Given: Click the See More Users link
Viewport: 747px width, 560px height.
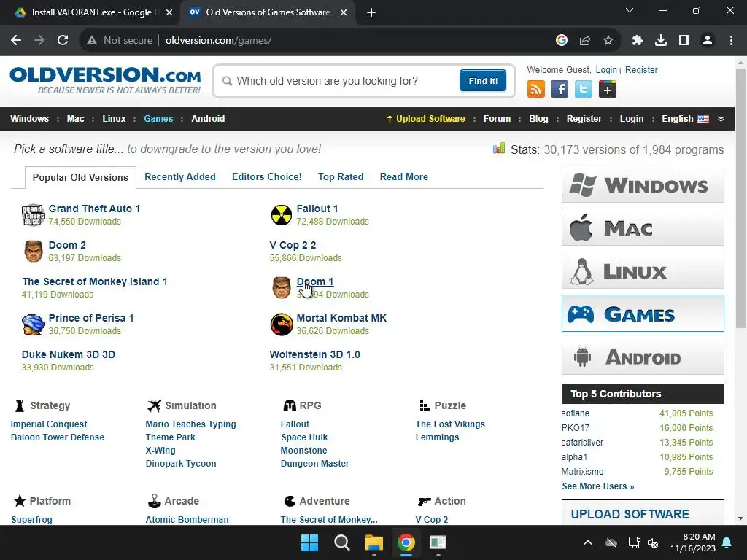Looking at the screenshot, I should coord(598,486).
